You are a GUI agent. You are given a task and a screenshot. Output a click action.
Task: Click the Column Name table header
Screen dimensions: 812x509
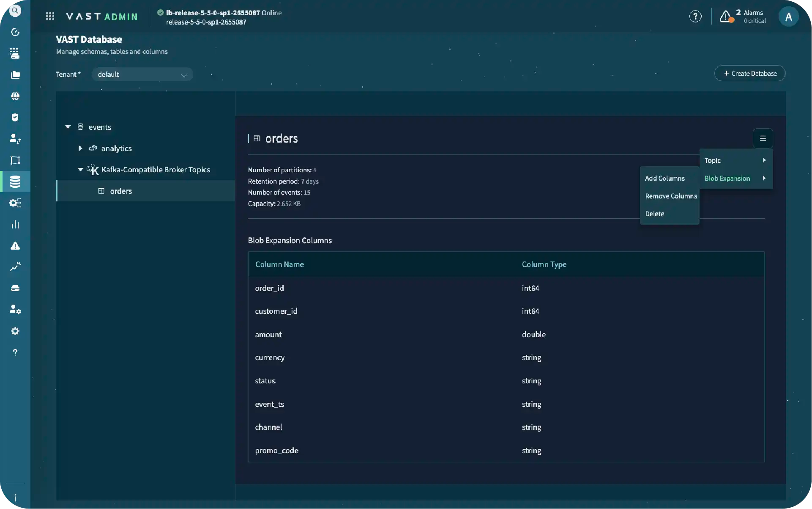pyautogui.click(x=279, y=264)
